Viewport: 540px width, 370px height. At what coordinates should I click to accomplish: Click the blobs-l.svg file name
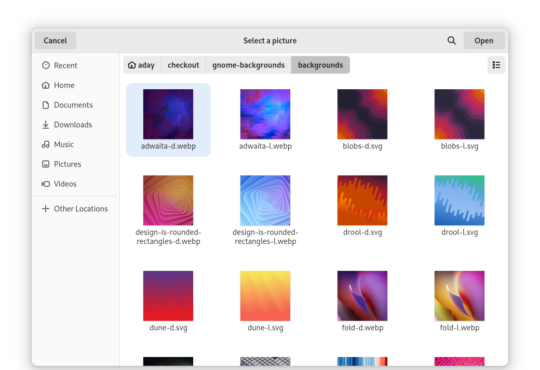coord(459,146)
